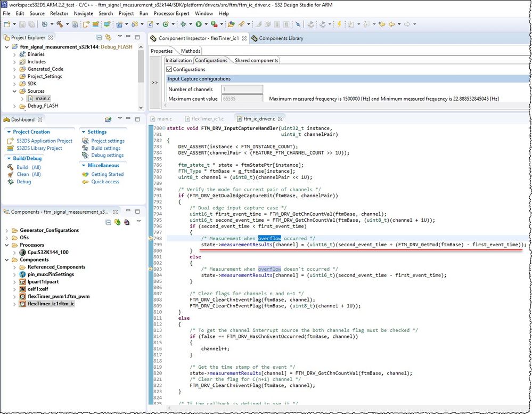This screenshot has height=414, width=532.
Task: Click the build hammer icon in toolbar
Action: pyautogui.click(x=60, y=24)
